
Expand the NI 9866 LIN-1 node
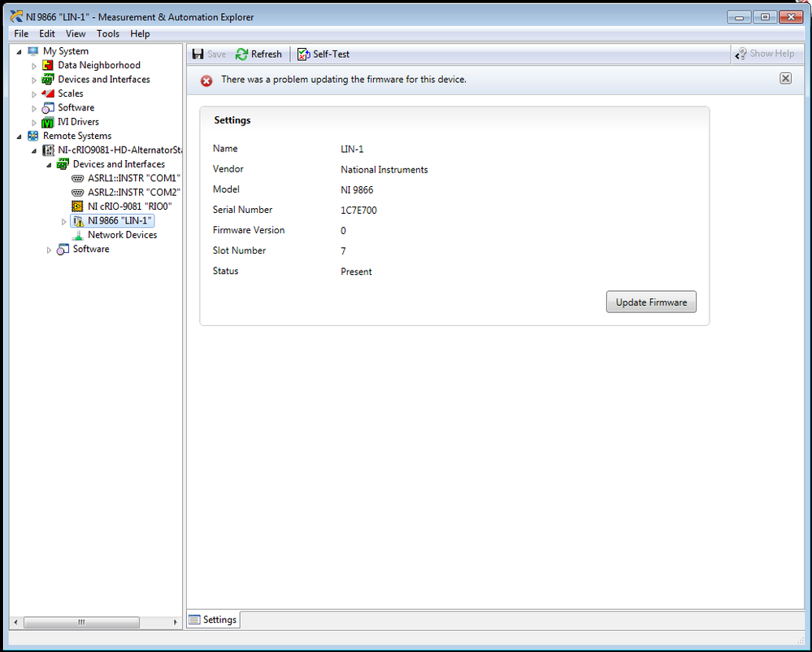[x=63, y=222]
